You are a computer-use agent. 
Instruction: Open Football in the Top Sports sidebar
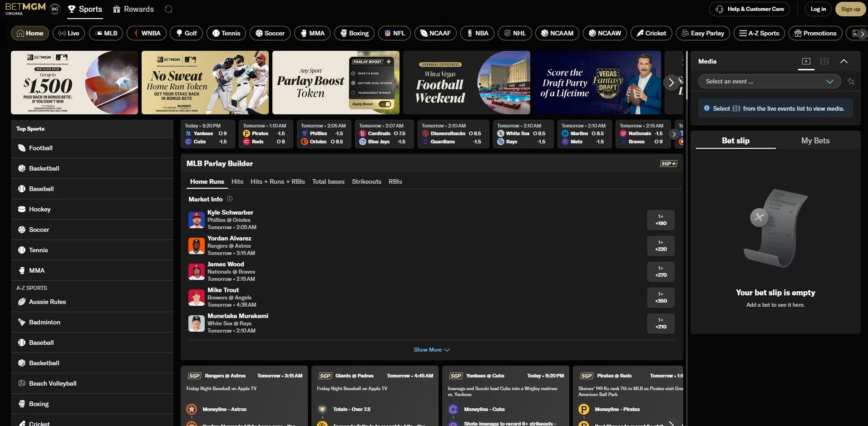click(92, 148)
